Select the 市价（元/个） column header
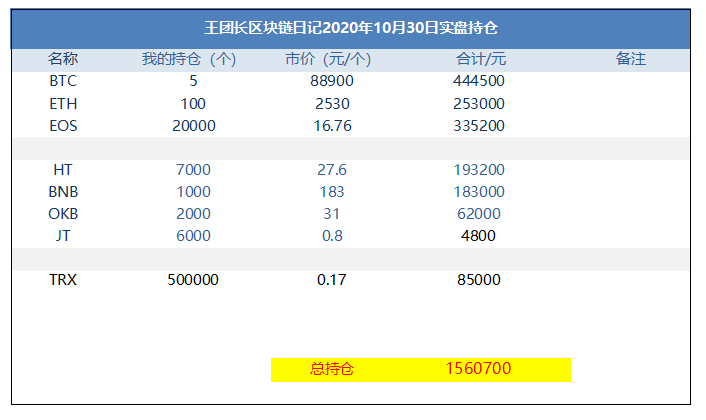 click(328, 59)
